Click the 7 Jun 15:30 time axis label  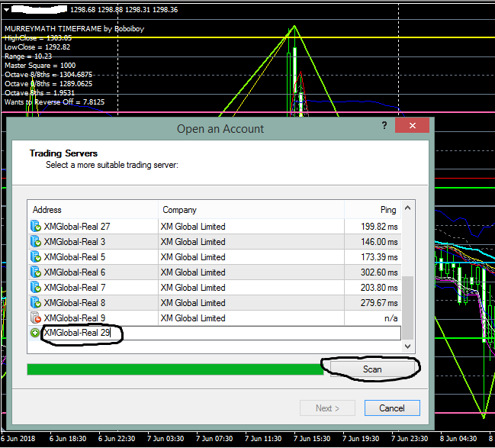coord(312,439)
